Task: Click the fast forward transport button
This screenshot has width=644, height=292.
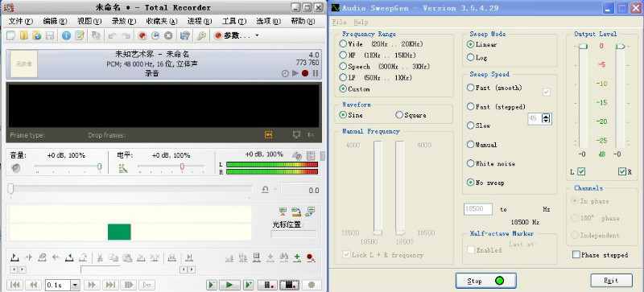Action: [x=92, y=285]
